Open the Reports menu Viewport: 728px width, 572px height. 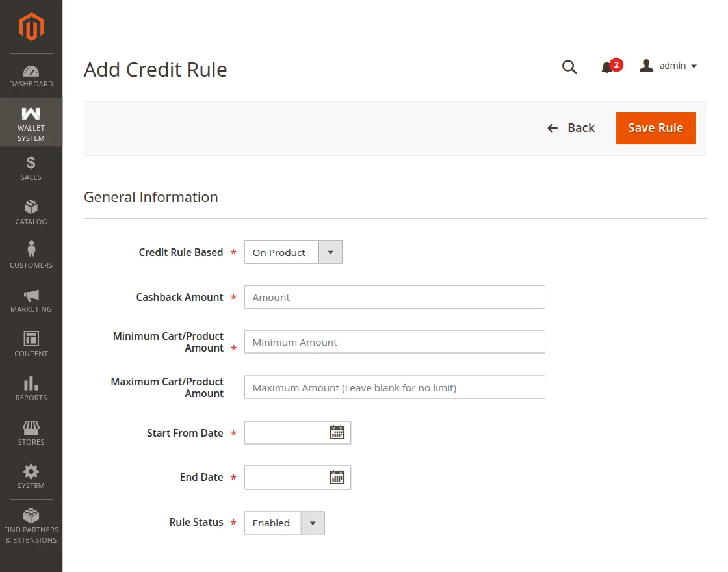(x=31, y=389)
